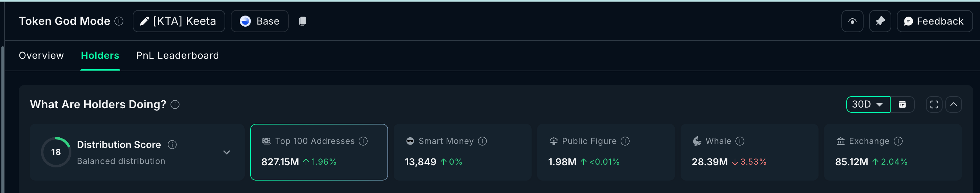Viewport: 980px width, 193px height.
Task: Click the fullscreen expand icon
Action: (x=934, y=104)
